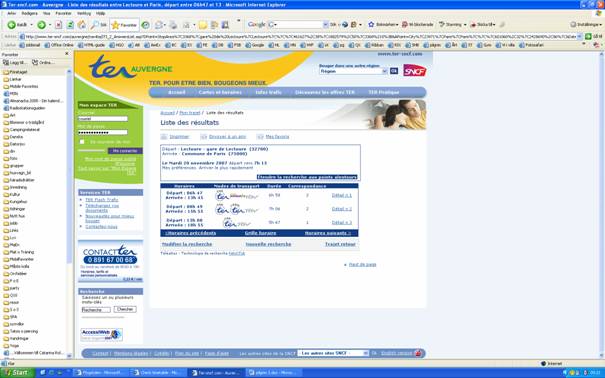Screen dimensions: 605x378
Task: Expand the Les autres sites SNCF dropdown
Action: [x=333, y=353]
